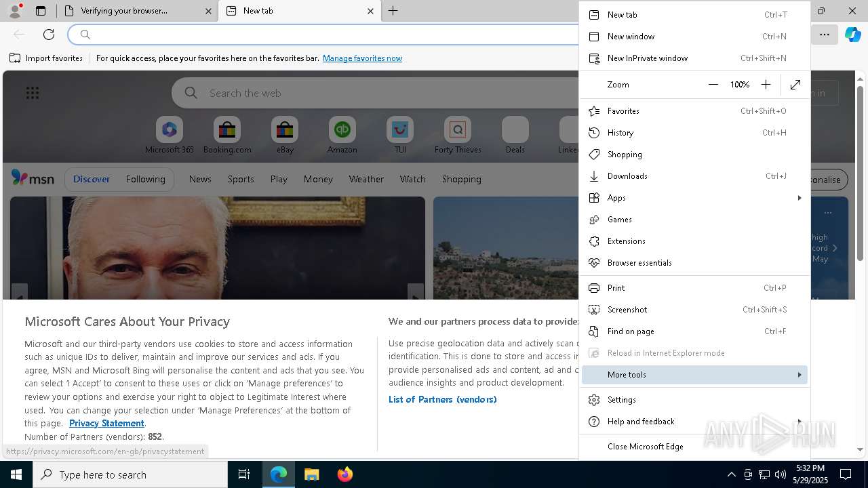Choose Find on page
The image size is (868, 488).
coord(694,331)
